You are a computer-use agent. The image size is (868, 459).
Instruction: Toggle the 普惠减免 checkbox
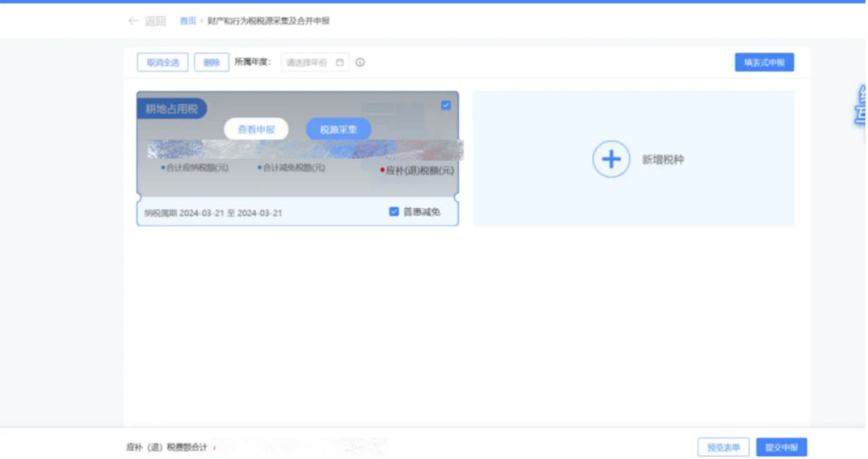click(x=394, y=212)
